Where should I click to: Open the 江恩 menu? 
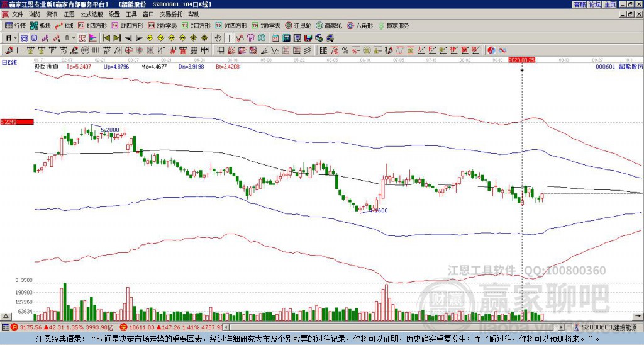pyautogui.click(x=69, y=14)
